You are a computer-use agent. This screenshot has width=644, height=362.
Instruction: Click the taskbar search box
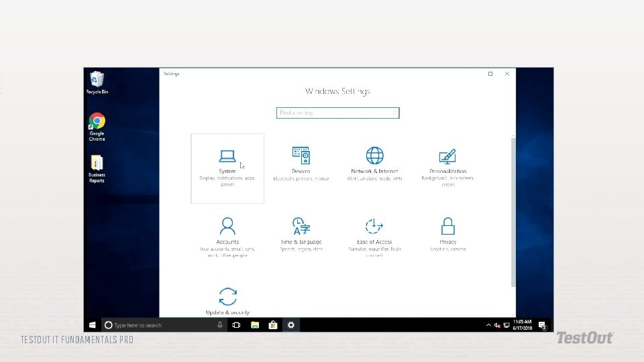tap(164, 325)
